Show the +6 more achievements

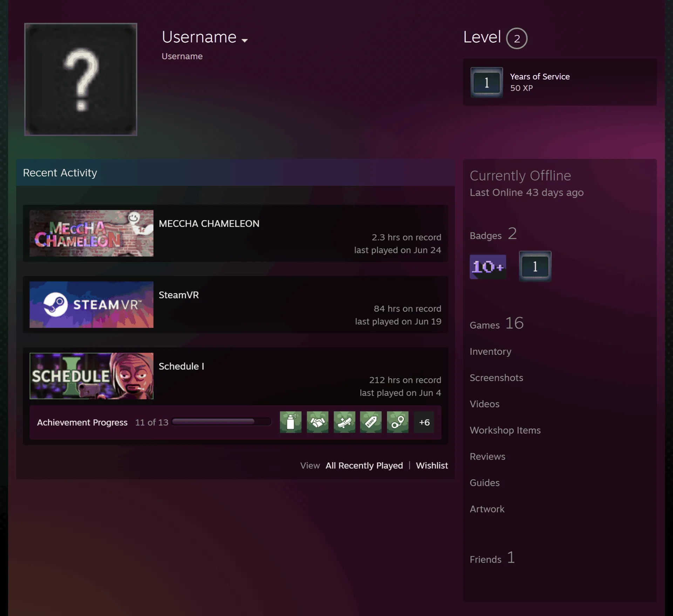424,422
